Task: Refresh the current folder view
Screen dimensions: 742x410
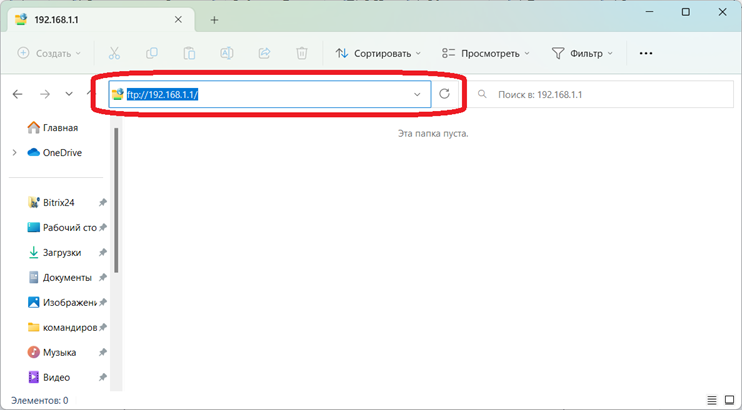Action: pos(445,94)
